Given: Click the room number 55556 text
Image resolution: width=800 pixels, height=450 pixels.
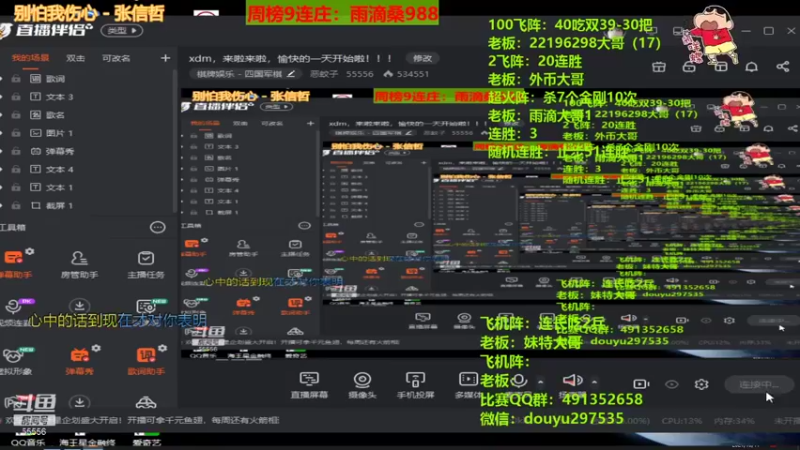Looking at the screenshot, I should (x=360, y=74).
